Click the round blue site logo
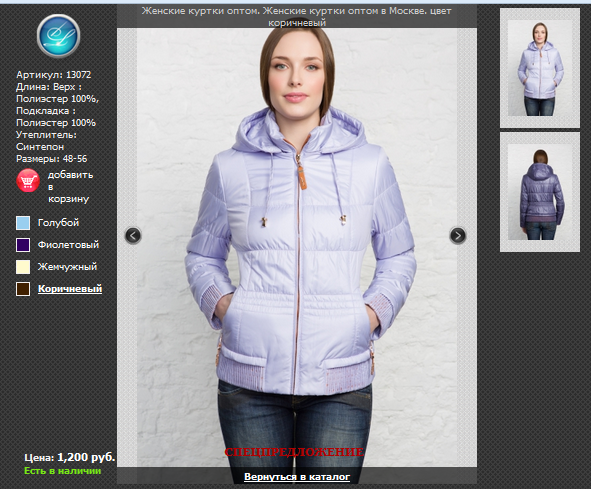The height and width of the screenshot is (489, 591). (x=58, y=36)
